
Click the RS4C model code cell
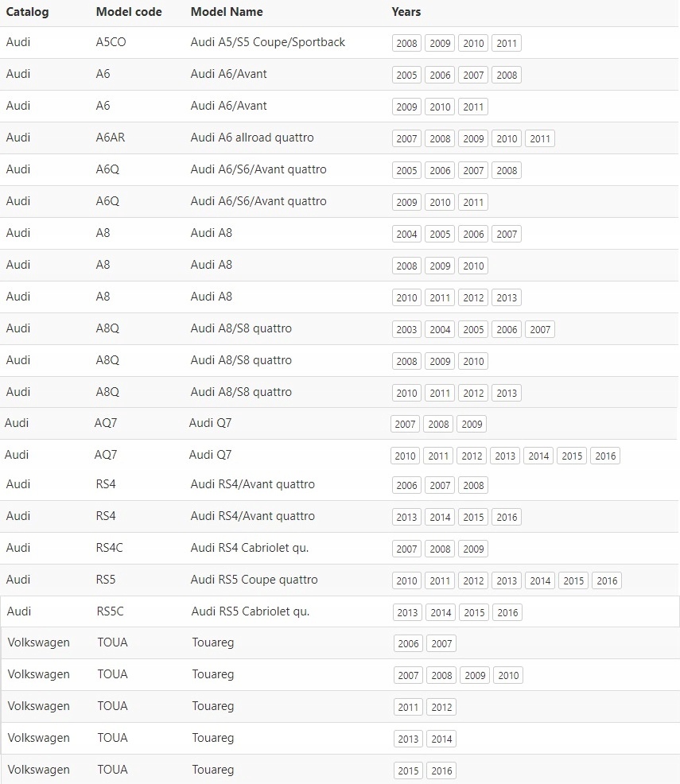coord(109,548)
